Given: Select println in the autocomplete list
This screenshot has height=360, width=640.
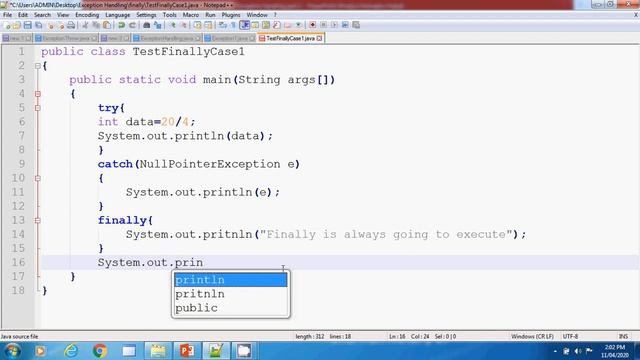Looking at the screenshot, I should [231, 280].
